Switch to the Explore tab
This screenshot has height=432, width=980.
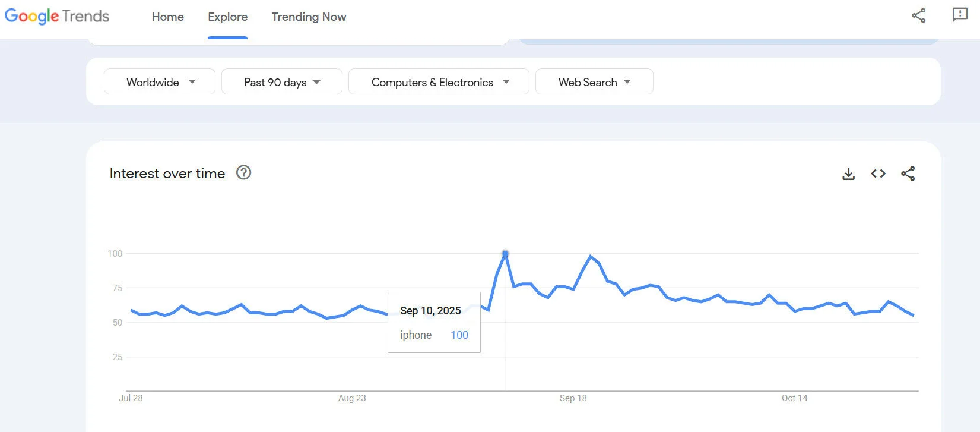tap(227, 17)
